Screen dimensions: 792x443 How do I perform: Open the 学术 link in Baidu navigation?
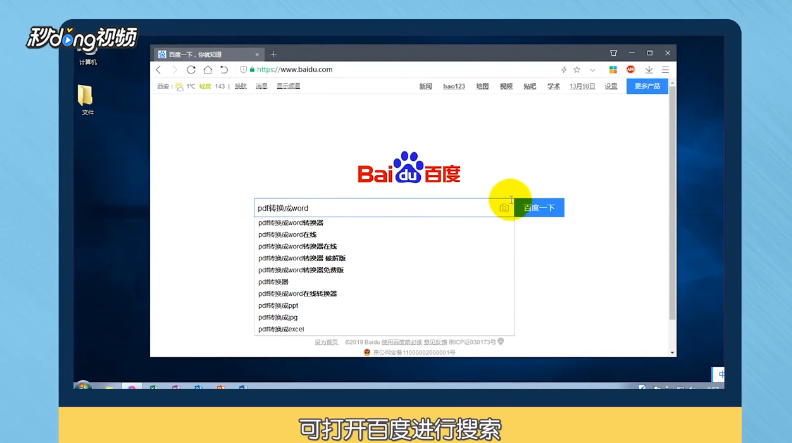point(554,86)
